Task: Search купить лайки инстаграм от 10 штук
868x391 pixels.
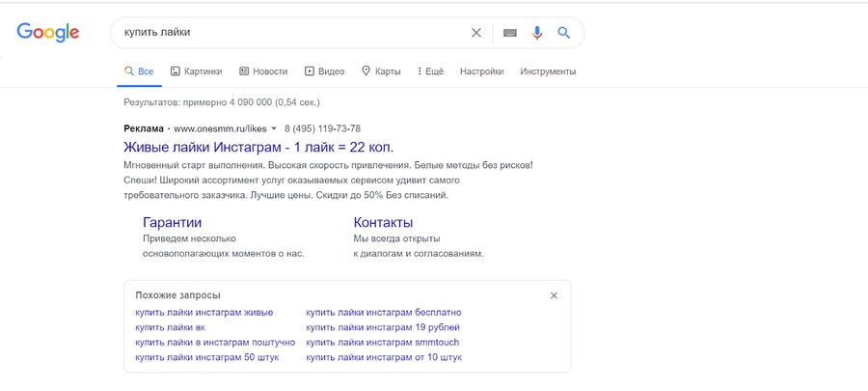Action: (x=384, y=357)
